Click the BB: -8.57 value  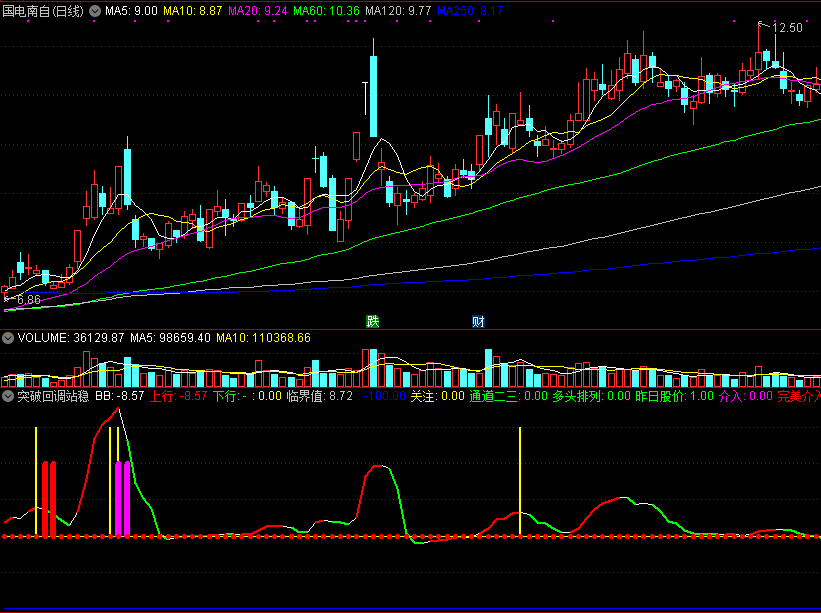[119, 396]
